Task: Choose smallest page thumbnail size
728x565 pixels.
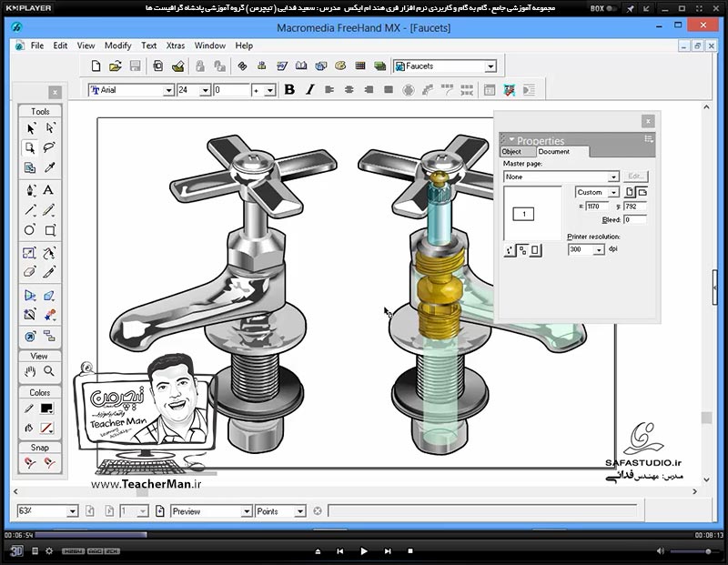Action: 510,251
